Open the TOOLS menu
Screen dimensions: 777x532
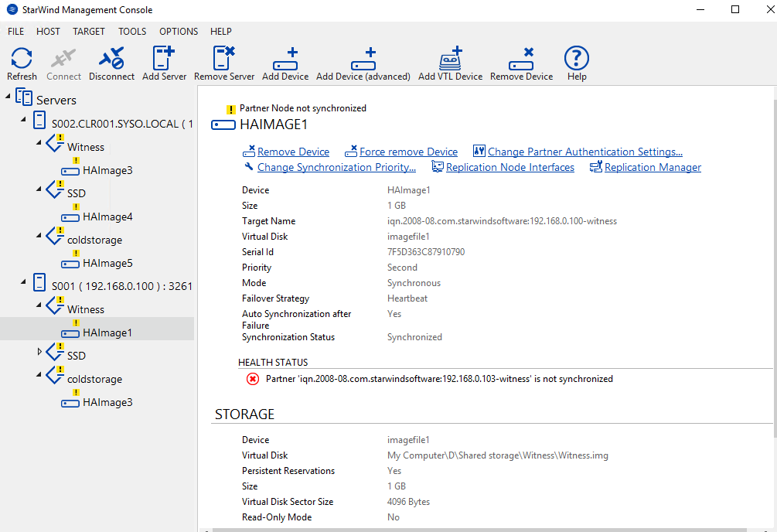coord(132,31)
